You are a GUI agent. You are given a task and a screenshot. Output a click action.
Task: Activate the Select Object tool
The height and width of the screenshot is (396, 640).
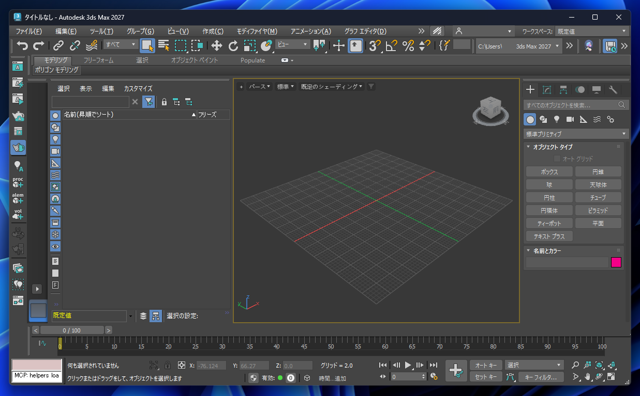(147, 45)
